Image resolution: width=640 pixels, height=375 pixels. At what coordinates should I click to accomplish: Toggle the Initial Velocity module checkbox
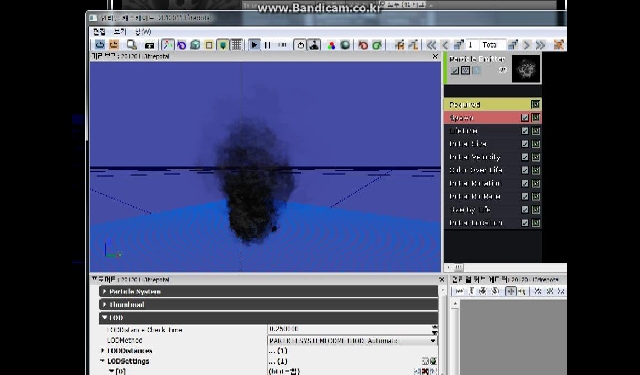click(x=525, y=157)
